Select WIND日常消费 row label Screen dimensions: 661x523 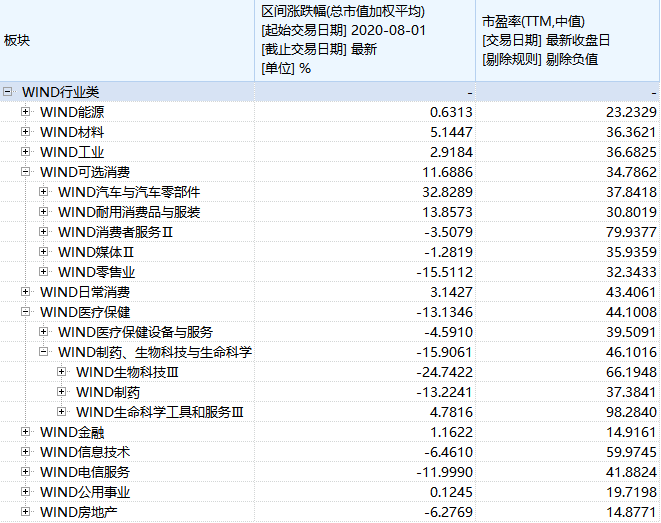(85, 292)
